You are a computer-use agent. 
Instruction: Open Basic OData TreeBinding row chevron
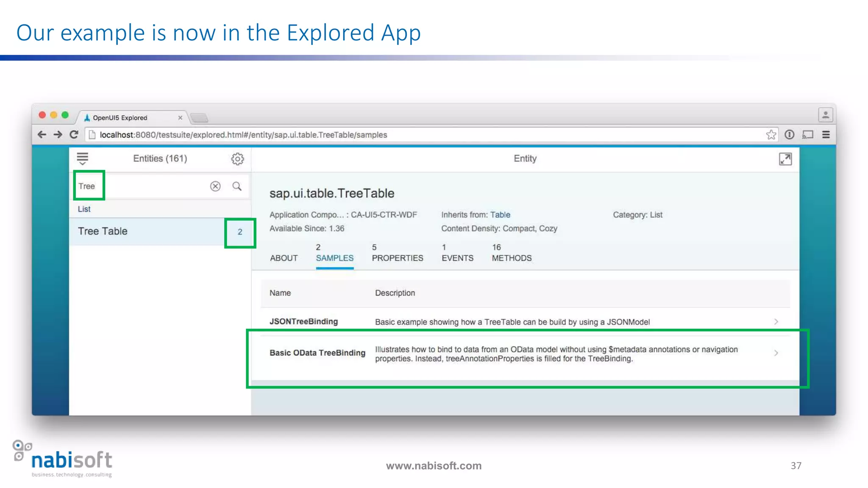coord(776,353)
